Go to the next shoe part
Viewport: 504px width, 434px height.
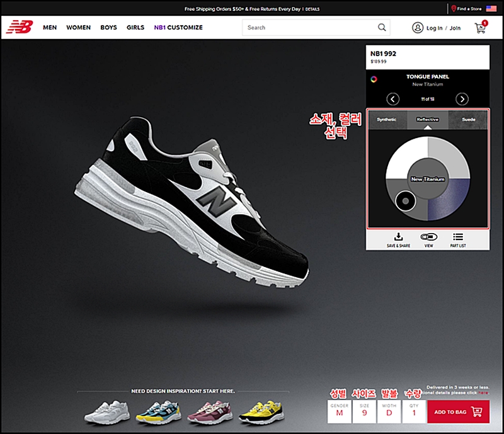(462, 99)
